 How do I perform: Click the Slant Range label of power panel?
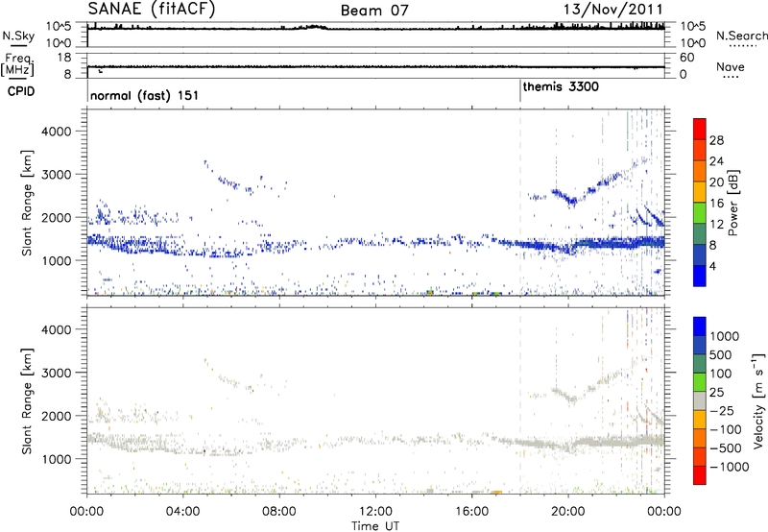27,203
